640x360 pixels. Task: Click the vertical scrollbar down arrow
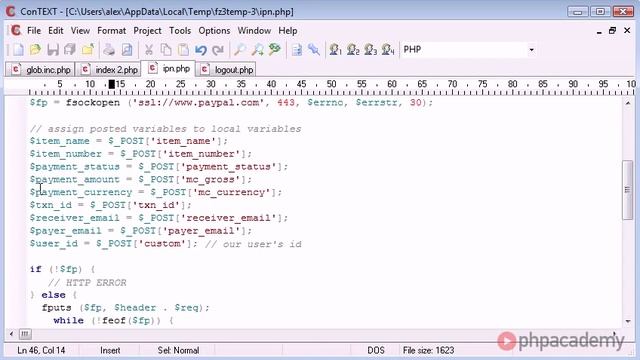coord(628,322)
